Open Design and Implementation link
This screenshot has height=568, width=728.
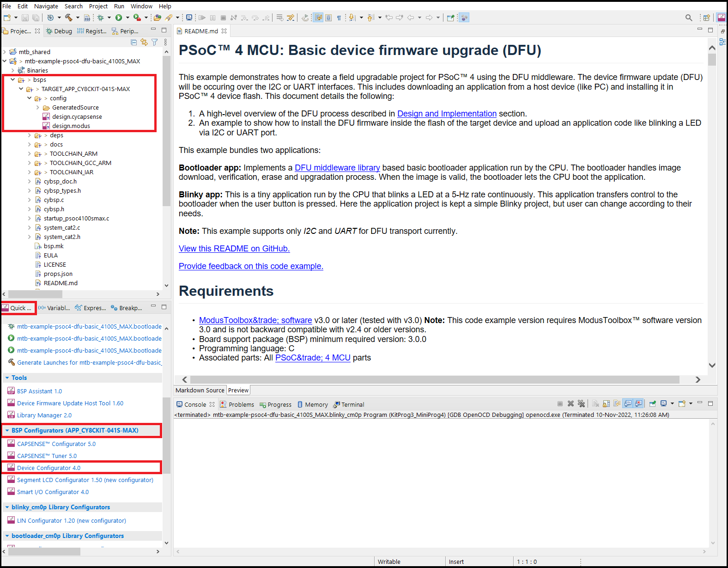pos(447,114)
